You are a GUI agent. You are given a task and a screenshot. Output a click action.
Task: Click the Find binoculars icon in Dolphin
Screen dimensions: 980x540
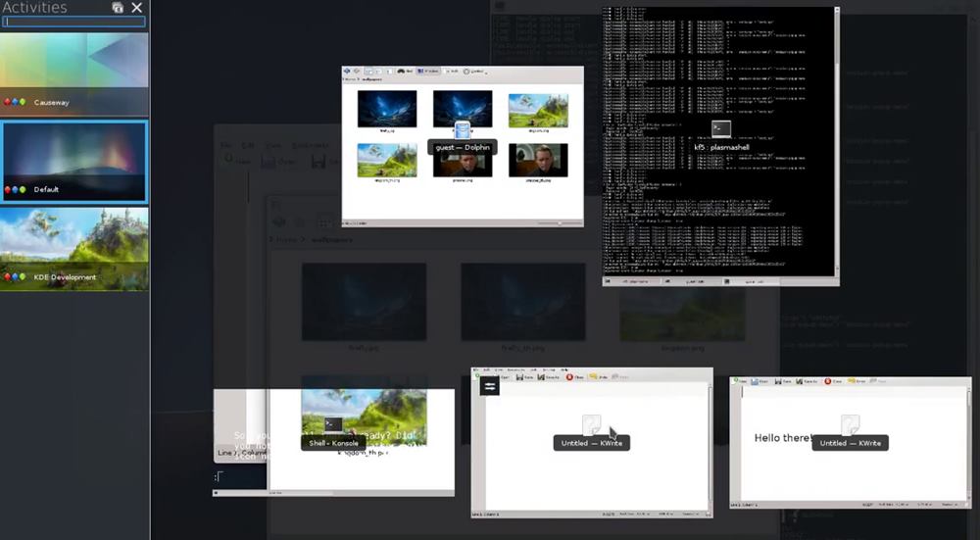click(401, 72)
